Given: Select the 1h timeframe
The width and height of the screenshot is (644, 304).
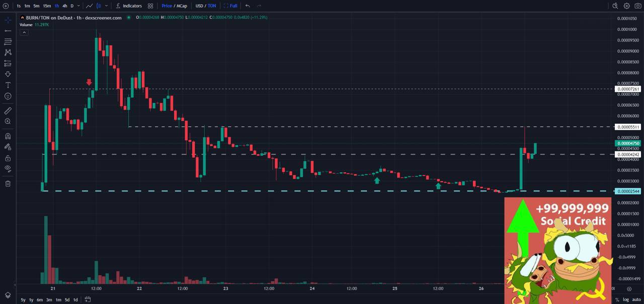Looking at the screenshot, I should tap(57, 6).
